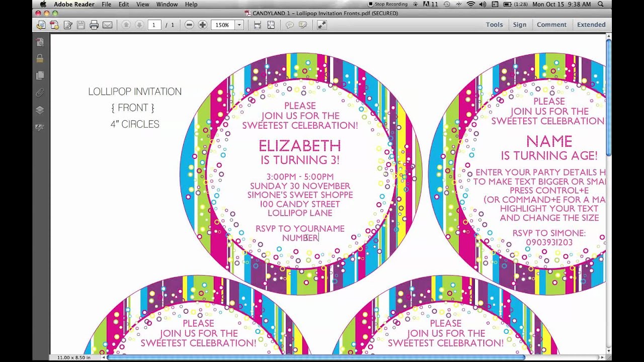Screen dimensions: 644x362
Task: Click the Email envelope icon in toolbar
Action: 107,25
